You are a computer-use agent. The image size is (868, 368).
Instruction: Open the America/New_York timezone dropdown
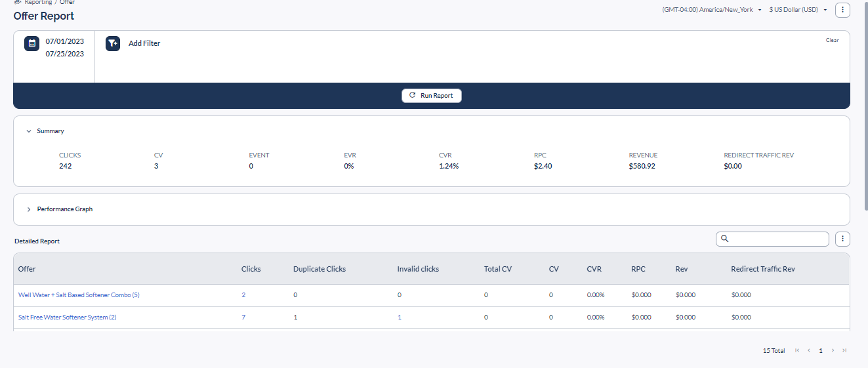click(x=712, y=10)
